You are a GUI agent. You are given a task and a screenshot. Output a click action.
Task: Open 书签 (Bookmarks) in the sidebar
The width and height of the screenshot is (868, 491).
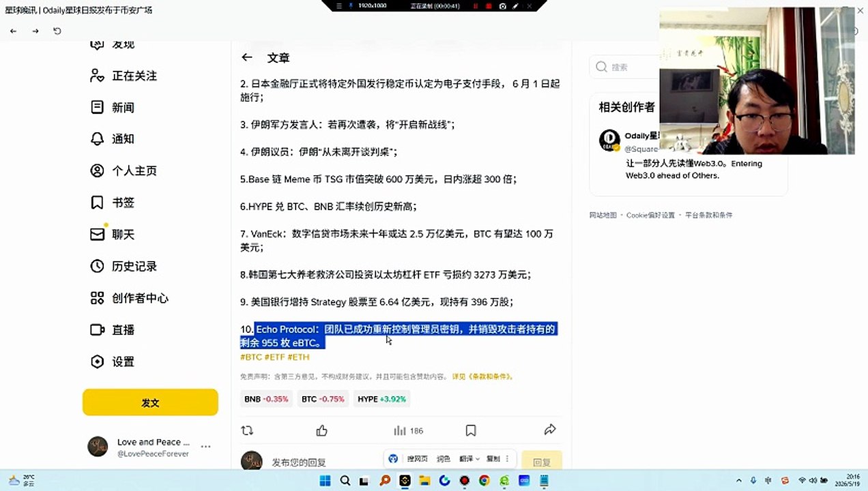pyautogui.click(x=113, y=203)
